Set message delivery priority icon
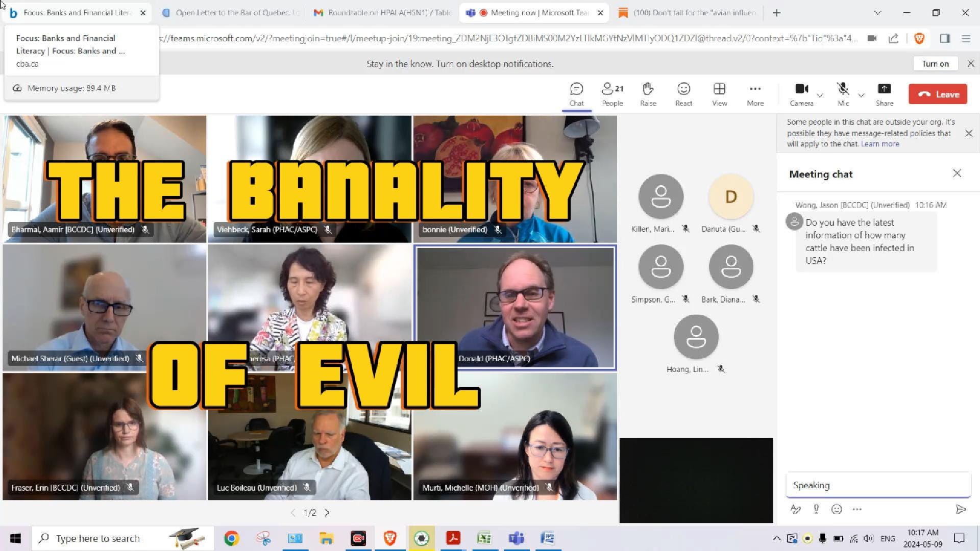The height and width of the screenshot is (551, 980). click(816, 509)
